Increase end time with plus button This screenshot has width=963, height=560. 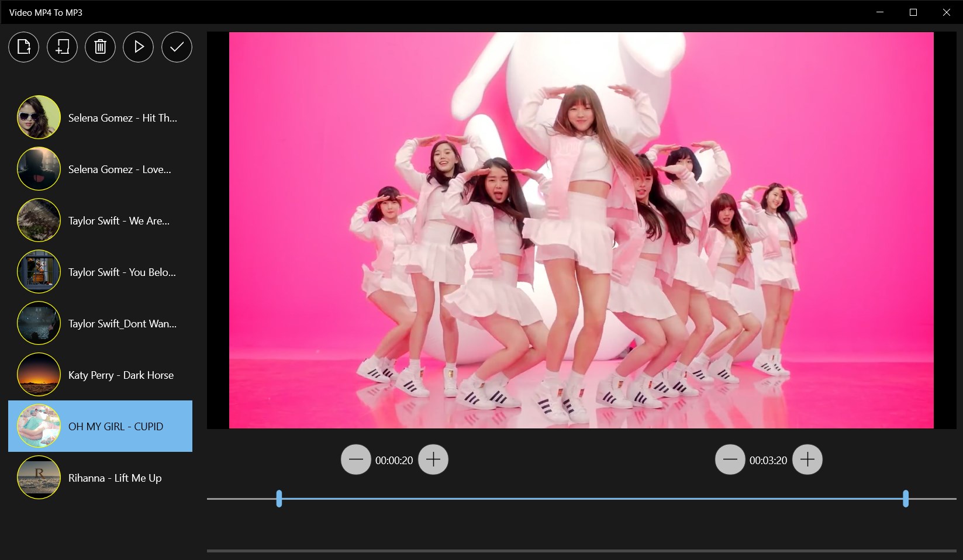coord(807,459)
